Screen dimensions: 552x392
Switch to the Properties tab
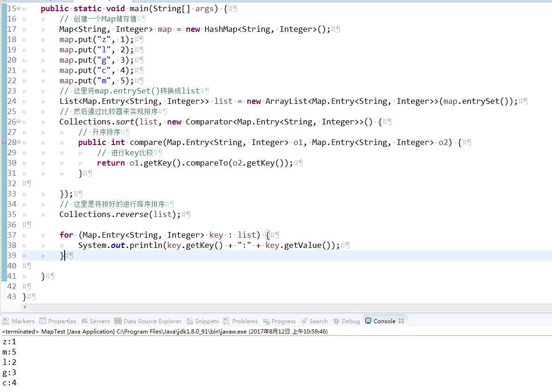(x=58, y=321)
